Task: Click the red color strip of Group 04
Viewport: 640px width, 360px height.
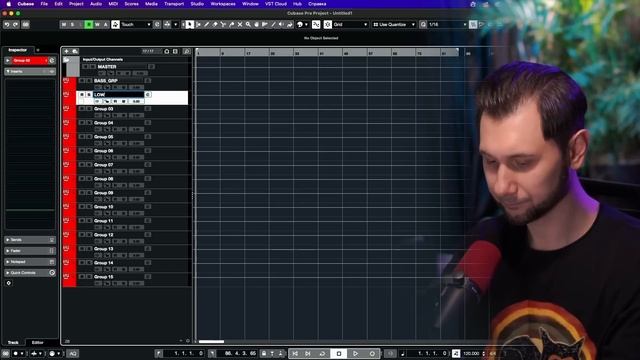Action: pos(69,126)
